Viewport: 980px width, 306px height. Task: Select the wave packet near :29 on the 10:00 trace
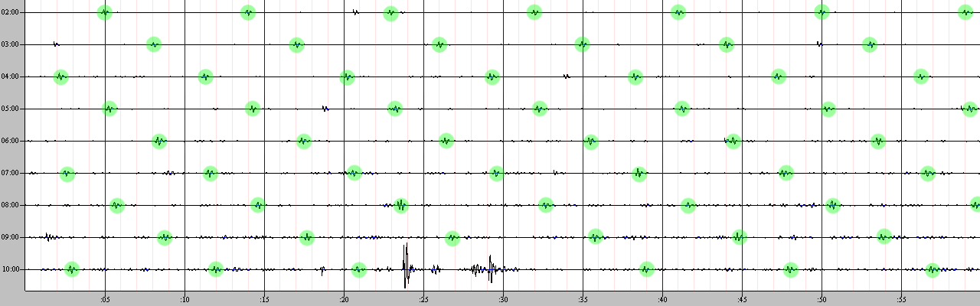[x=487, y=269]
